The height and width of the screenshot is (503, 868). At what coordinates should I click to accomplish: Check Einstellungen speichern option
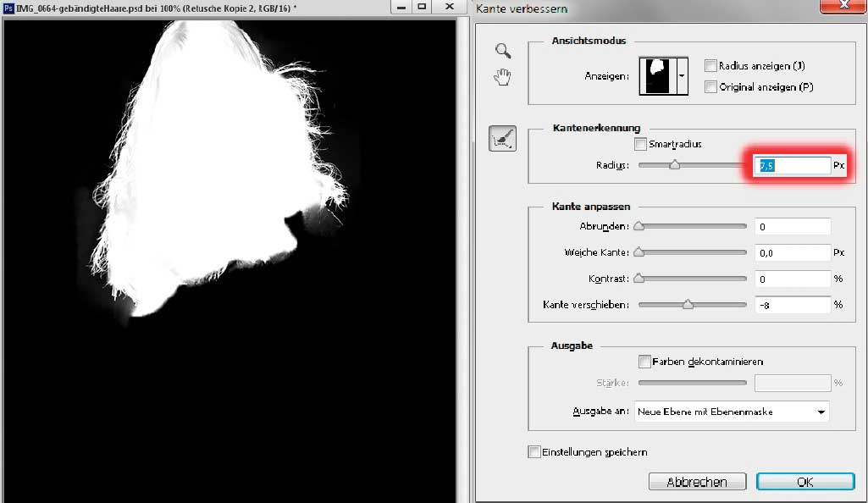534,452
